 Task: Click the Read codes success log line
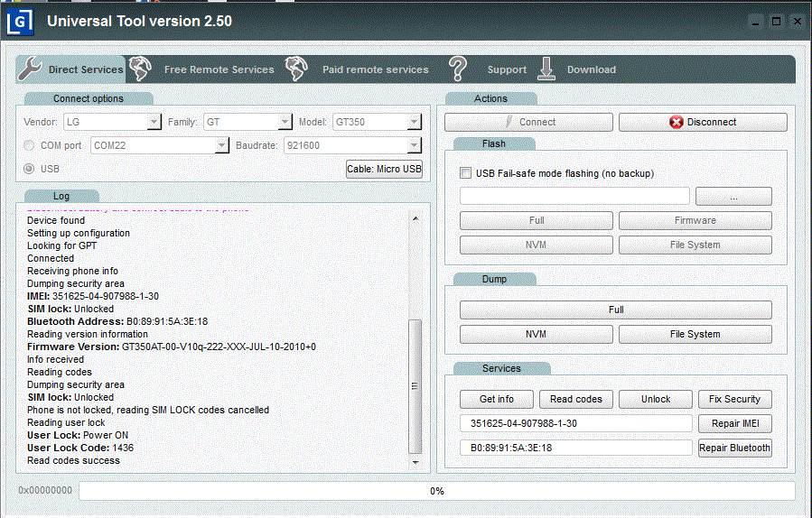click(x=73, y=460)
